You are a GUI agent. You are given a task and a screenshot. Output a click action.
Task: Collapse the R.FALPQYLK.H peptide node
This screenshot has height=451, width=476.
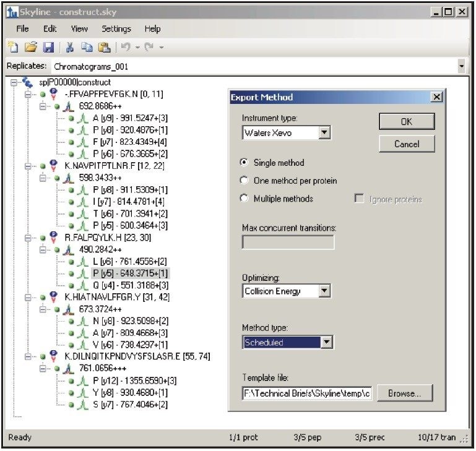point(28,238)
